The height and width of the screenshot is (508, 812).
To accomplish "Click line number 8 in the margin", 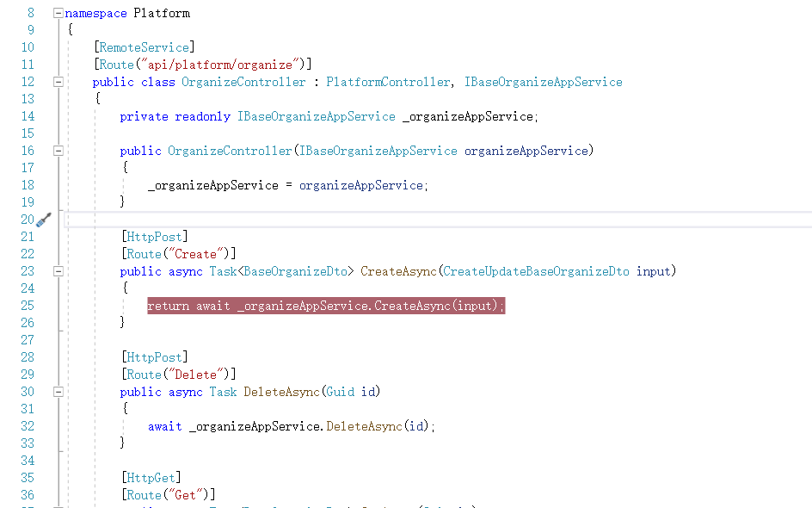I will point(30,12).
